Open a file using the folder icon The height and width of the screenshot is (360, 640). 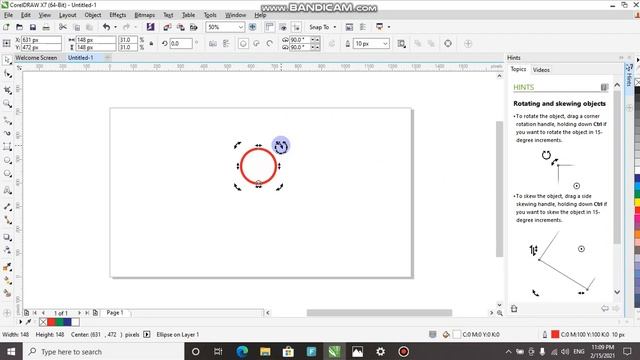coord(19,27)
